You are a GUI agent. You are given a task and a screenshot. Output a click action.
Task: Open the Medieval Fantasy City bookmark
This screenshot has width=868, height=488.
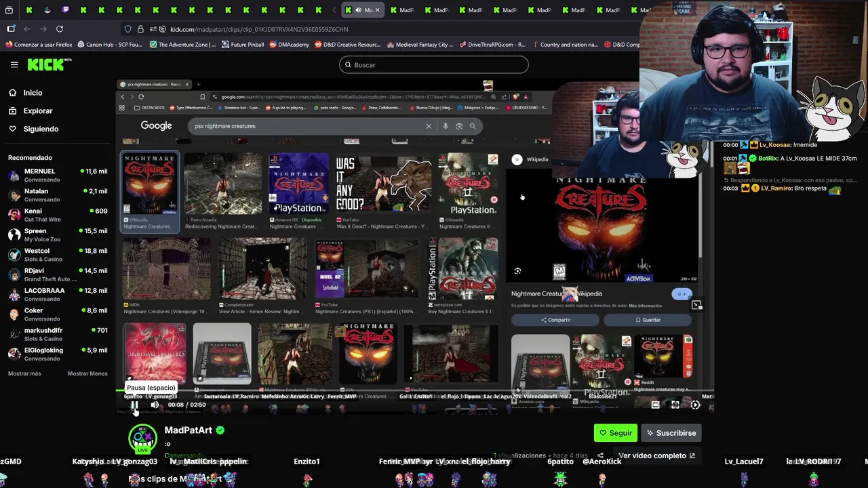[419, 45]
